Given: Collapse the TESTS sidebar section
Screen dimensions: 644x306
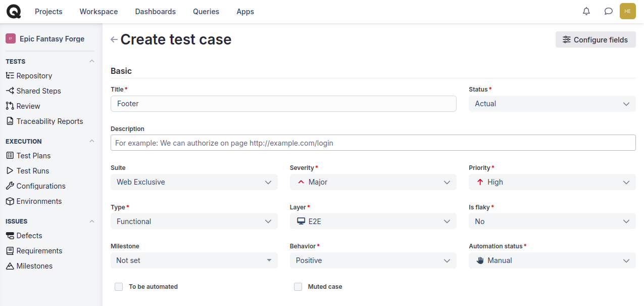Looking at the screenshot, I should [x=91, y=61].
